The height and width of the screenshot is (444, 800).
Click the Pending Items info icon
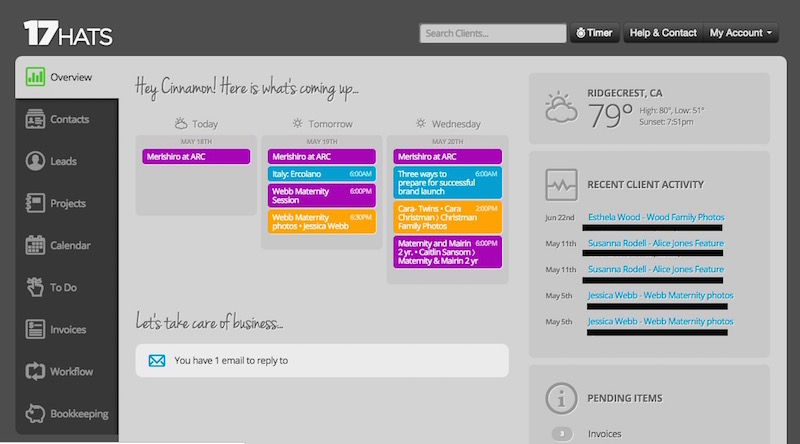(x=561, y=399)
